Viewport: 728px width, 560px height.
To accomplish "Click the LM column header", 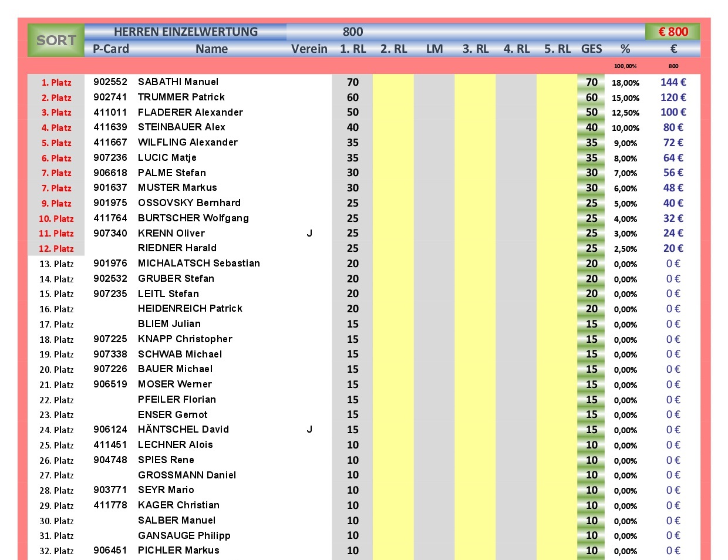I will pyautogui.click(x=434, y=49).
